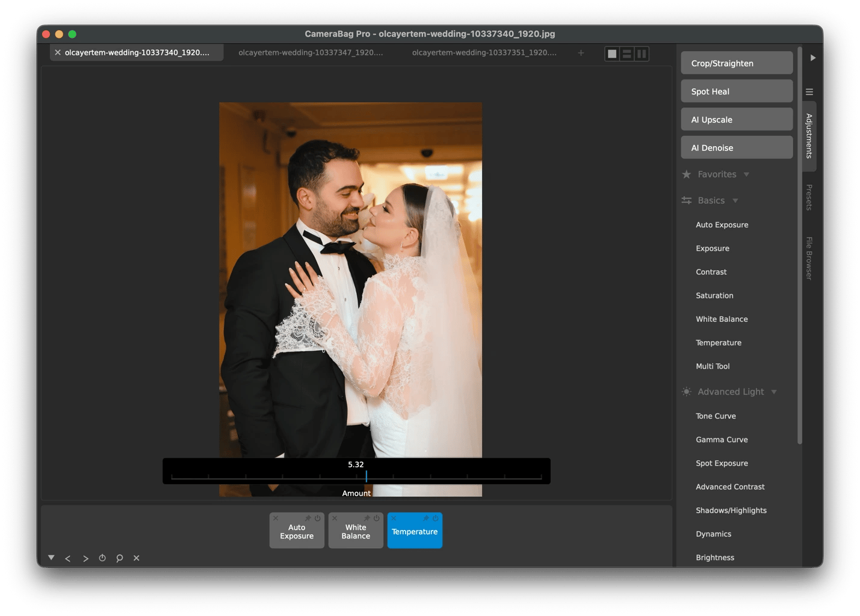Switch to olcayertem-wedding-10337351 tab
The image size is (860, 616).
pos(484,53)
